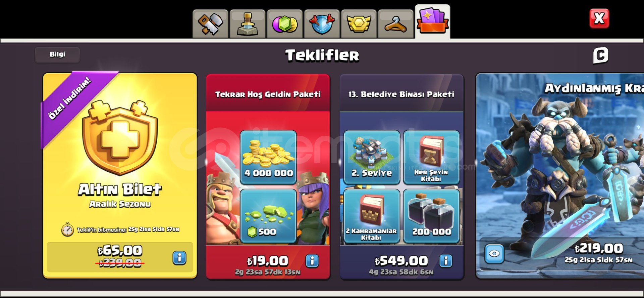Purchase the Town Hall 13 pack for ₺549,00
Screen dimensions: 644x298
tap(401, 261)
